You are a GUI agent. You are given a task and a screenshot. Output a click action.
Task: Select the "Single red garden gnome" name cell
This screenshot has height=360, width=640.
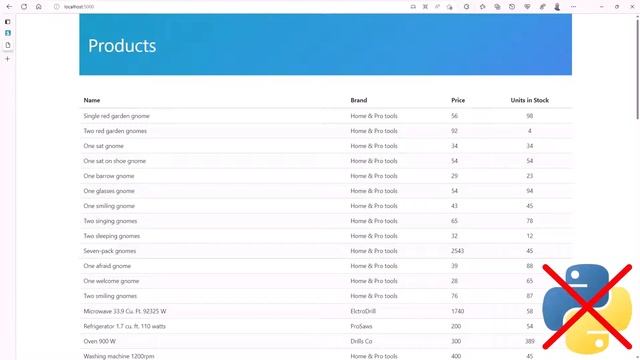tap(117, 116)
